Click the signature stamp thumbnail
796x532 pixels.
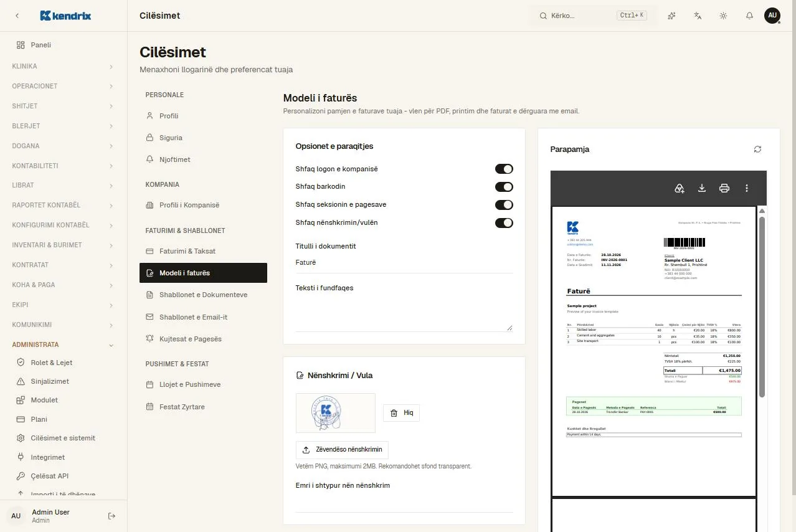pyautogui.click(x=336, y=413)
